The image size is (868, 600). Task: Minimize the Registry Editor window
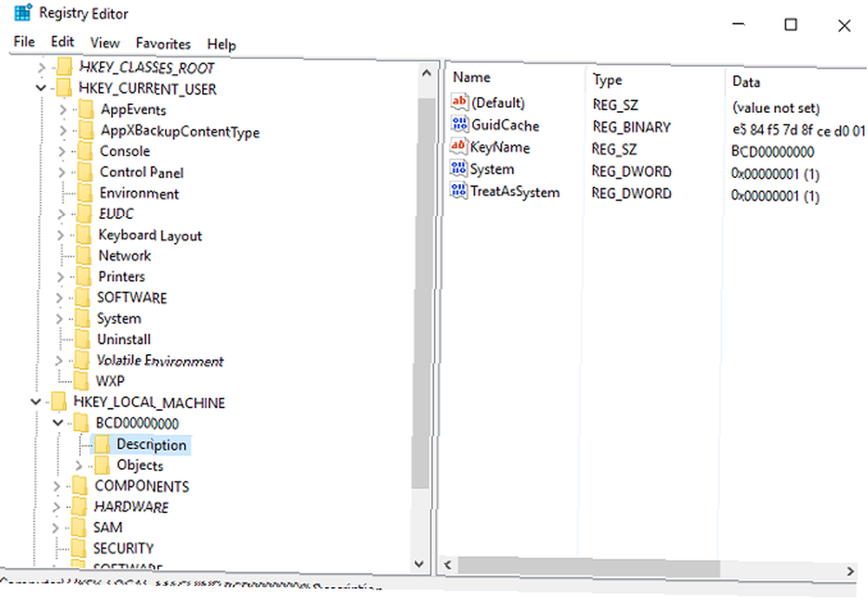pos(738,24)
